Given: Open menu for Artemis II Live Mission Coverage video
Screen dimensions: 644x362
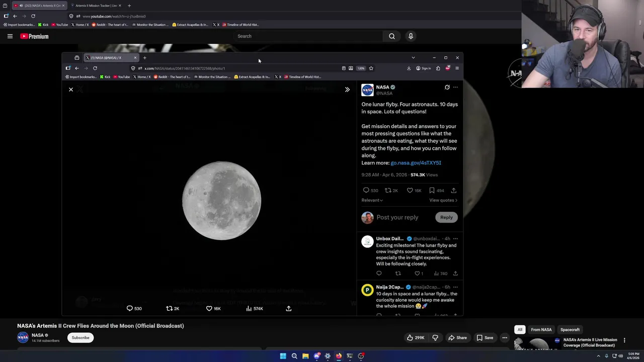Looking at the screenshot, I should pos(624,340).
